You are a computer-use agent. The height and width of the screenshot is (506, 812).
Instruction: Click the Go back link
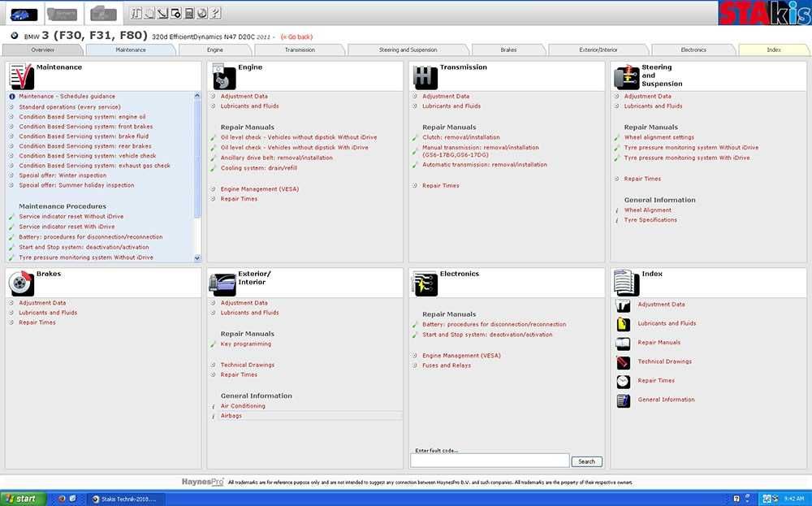pyautogui.click(x=296, y=37)
